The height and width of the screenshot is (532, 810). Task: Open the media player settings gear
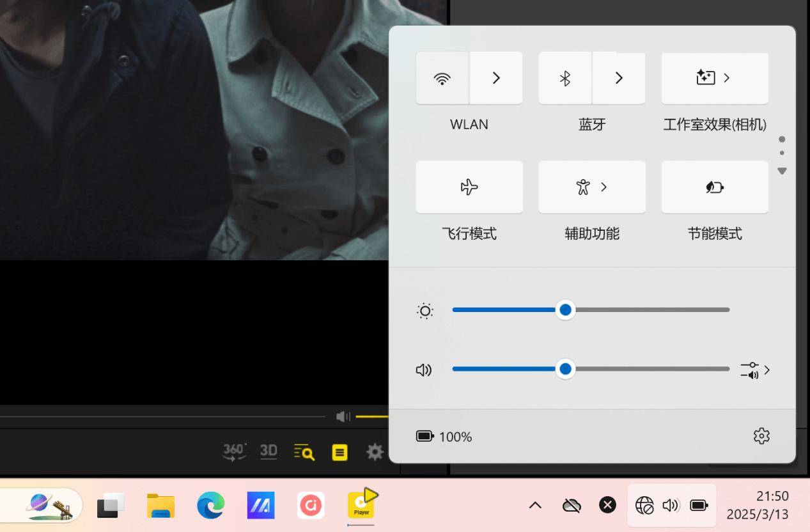pyautogui.click(x=375, y=452)
